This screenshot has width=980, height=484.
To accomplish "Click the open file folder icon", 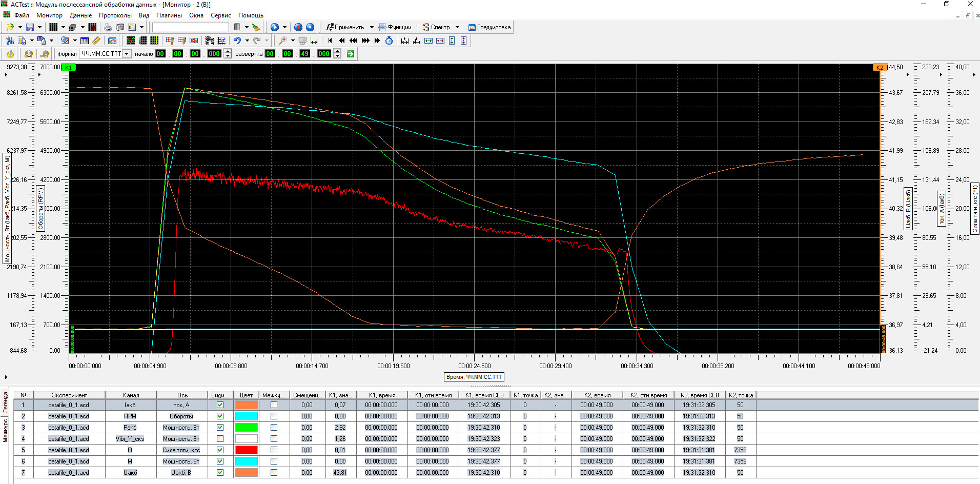I will [10, 27].
